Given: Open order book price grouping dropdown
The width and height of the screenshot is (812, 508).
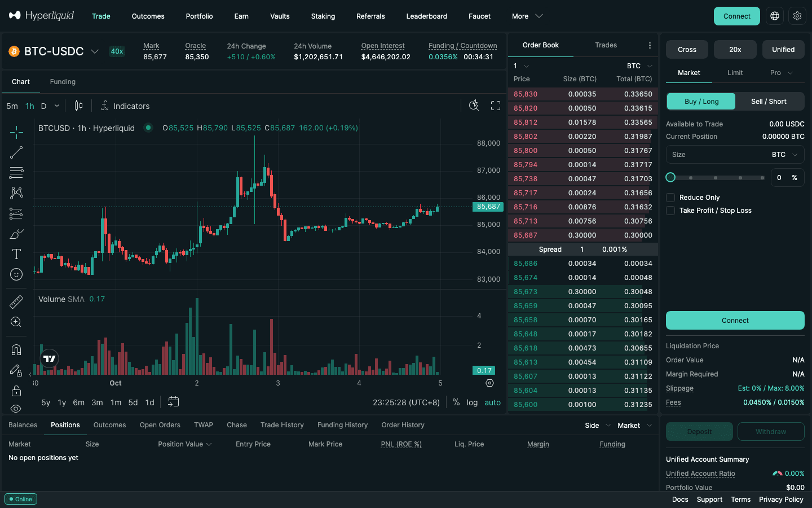Looking at the screenshot, I should pyautogui.click(x=520, y=66).
